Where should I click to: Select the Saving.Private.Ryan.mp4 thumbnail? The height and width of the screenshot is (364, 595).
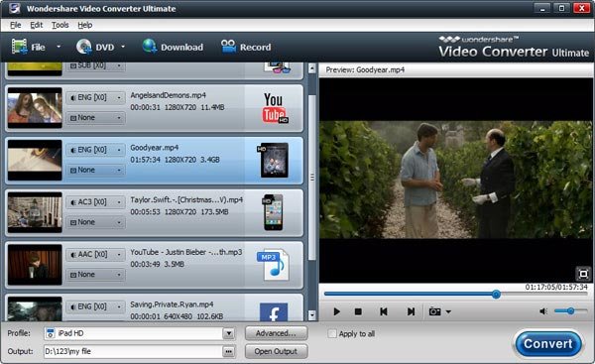point(35,309)
